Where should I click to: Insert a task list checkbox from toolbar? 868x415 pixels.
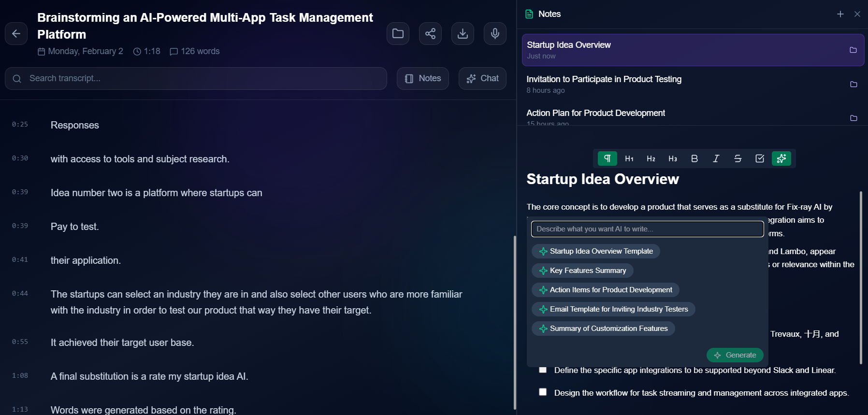point(760,158)
